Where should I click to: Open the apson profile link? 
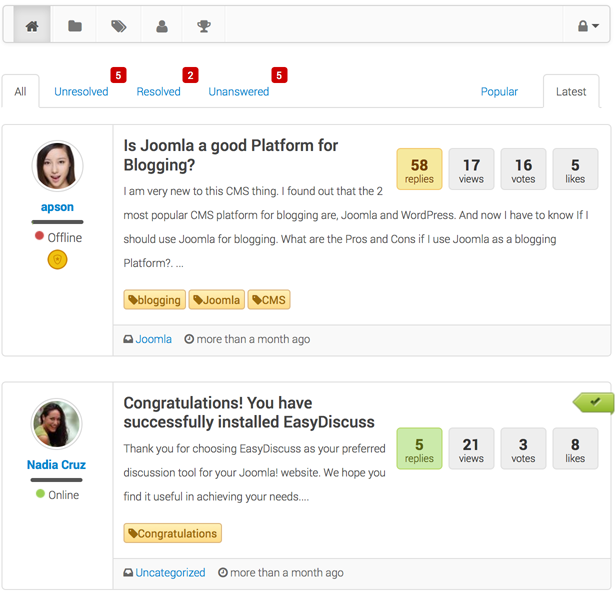coord(57,207)
